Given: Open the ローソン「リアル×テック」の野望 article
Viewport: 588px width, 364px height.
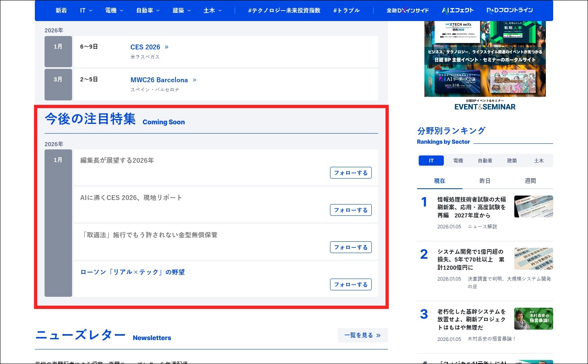Looking at the screenshot, I should (x=132, y=272).
